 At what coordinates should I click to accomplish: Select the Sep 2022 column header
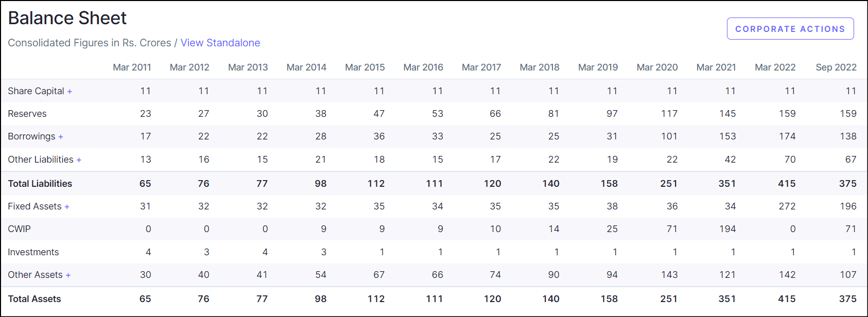(x=836, y=67)
